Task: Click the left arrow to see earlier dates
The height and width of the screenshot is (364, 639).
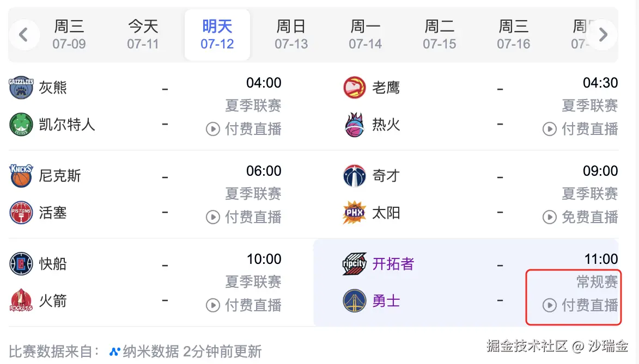Action: (24, 34)
